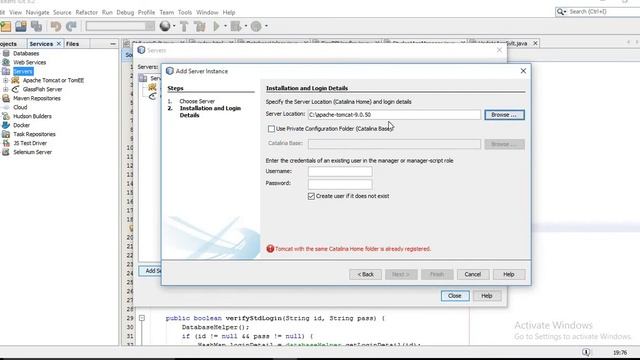Screen dimensions: 640x360
Task: Click the Databases node icon
Action: coord(6,53)
